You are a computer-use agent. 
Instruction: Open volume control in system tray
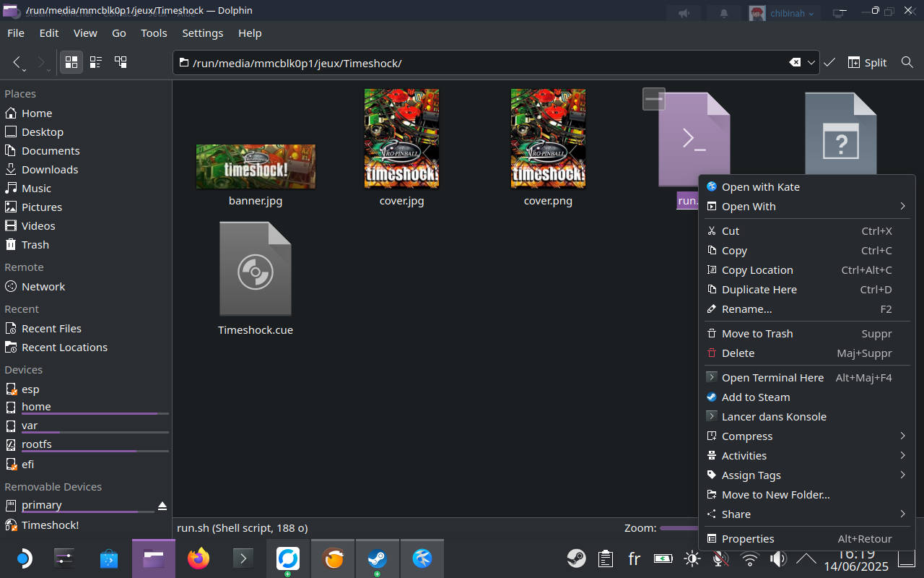(778, 558)
